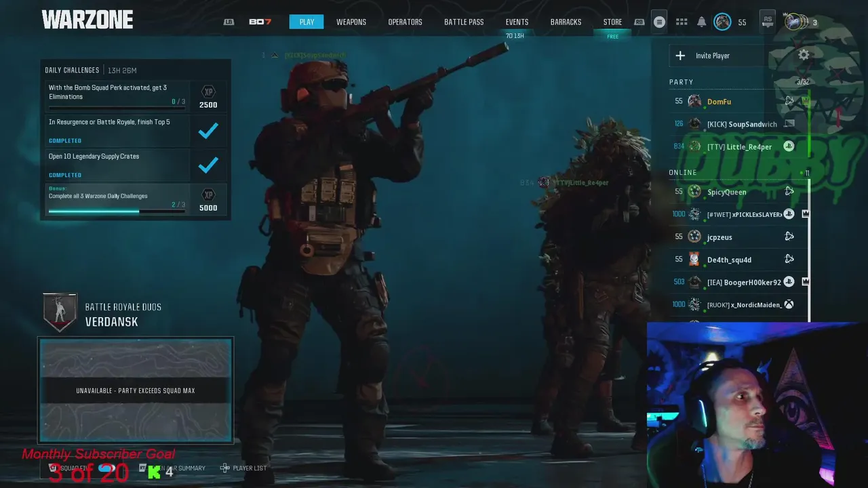This screenshot has width=868, height=488.
Task: Click the D-pad Player List icon
Action: pyautogui.click(x=225, y=468)
